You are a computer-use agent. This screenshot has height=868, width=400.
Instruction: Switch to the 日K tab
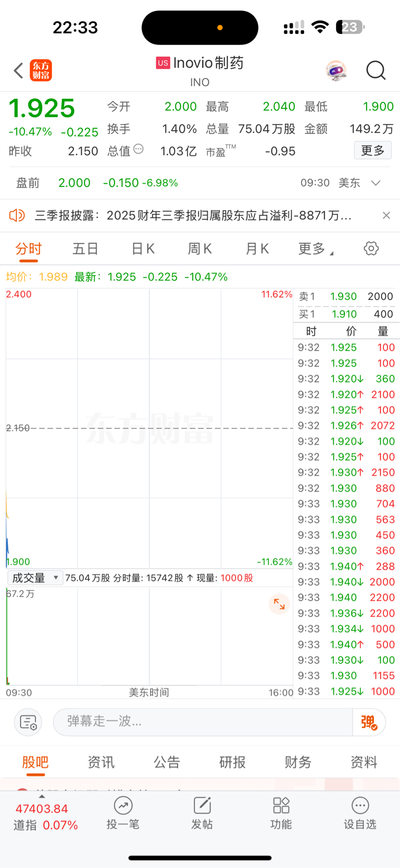coord(143,249)
